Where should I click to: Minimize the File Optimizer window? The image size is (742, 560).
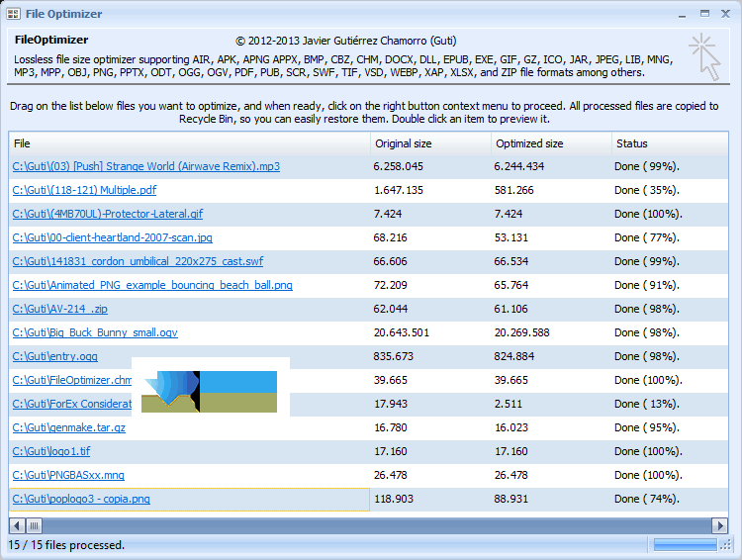tap(682, 14)
